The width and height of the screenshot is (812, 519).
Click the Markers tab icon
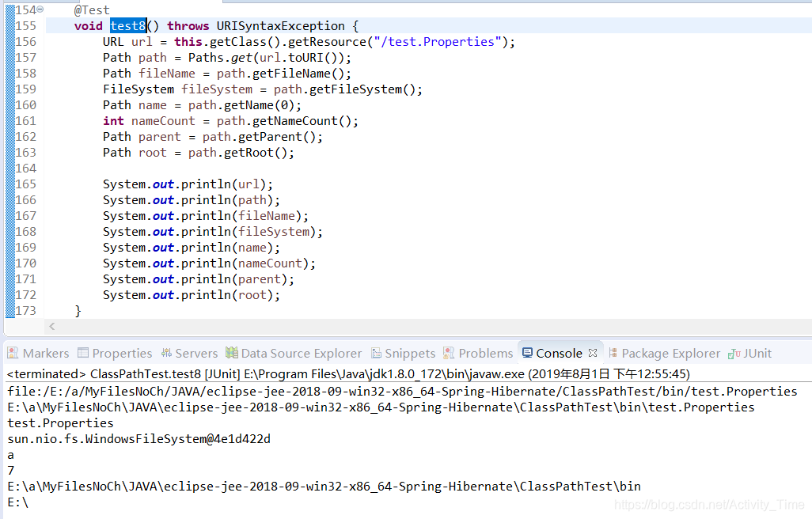[x=13, y=352]
